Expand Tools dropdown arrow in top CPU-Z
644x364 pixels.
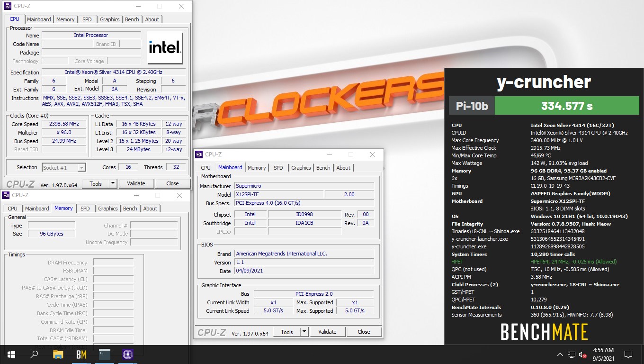113,183
